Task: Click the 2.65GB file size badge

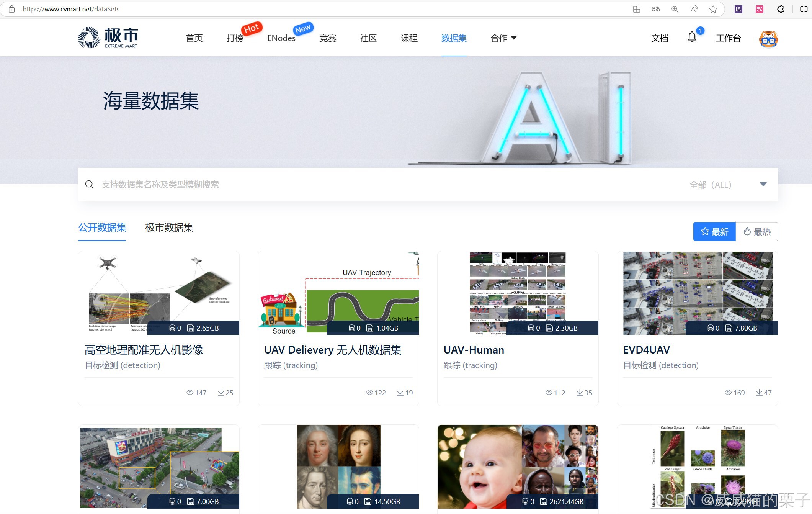Action: click(x=203, y=328)
